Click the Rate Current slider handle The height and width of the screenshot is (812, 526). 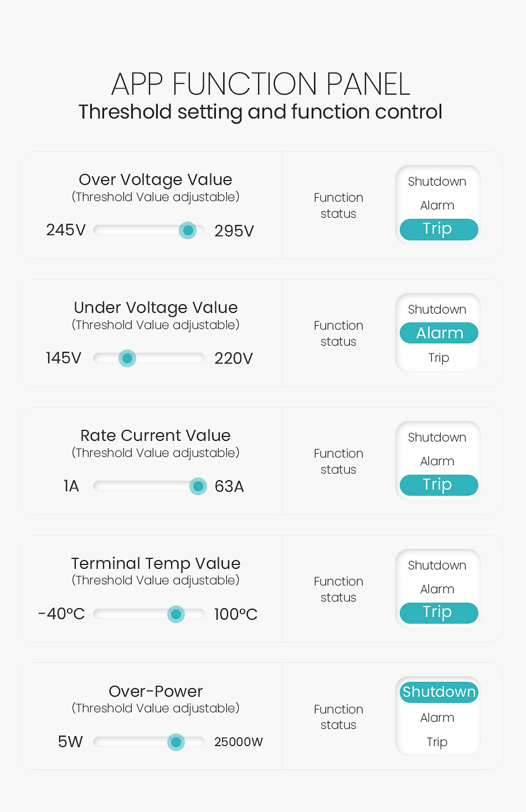point(198,486)
